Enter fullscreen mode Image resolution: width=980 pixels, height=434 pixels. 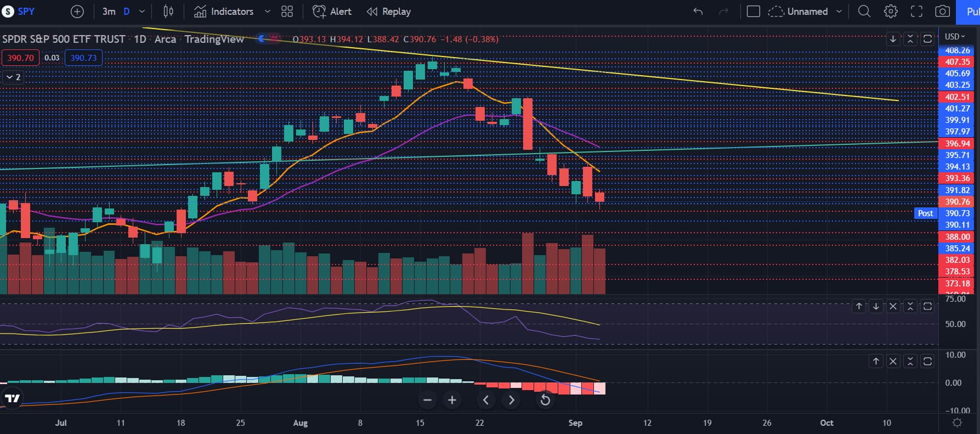coord(916,11)
